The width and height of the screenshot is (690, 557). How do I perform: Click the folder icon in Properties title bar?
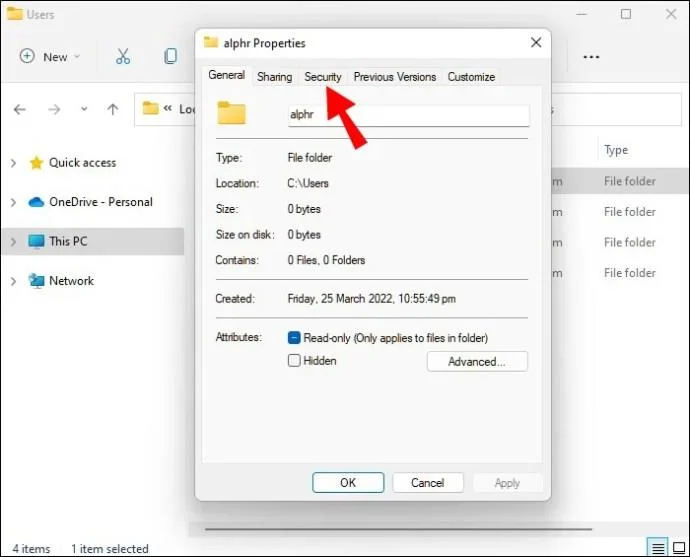(211, 42)
